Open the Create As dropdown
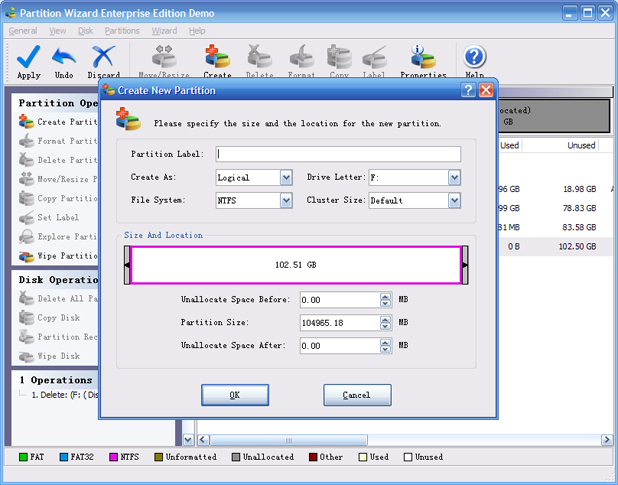Viewport: 618px width, 485px height. coord(286,178)
